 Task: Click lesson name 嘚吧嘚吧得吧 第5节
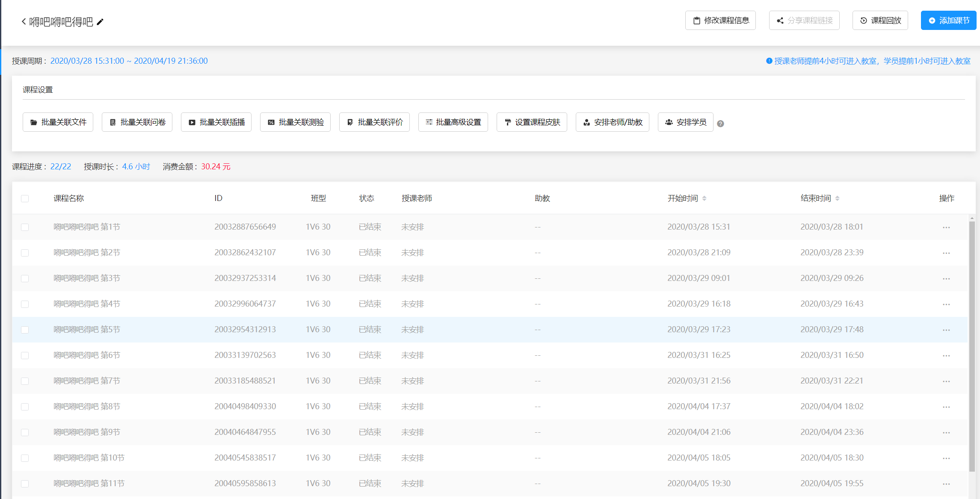tap(87, 330)
